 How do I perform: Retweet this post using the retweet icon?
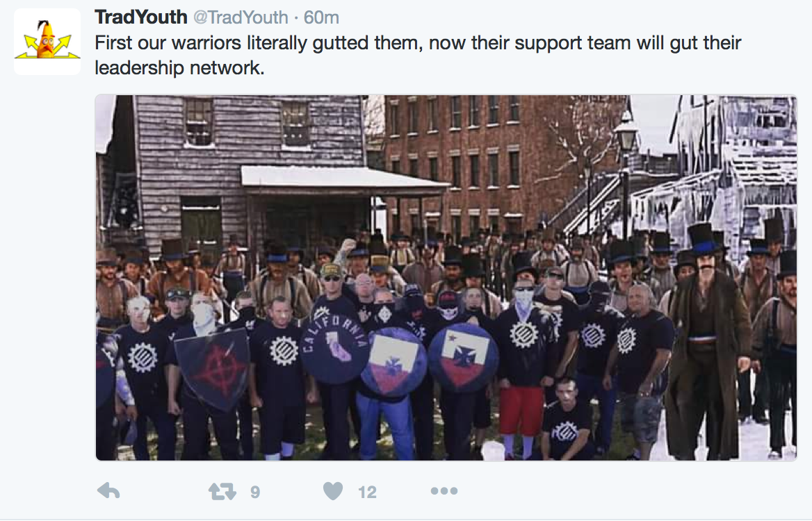tap(222, 491)
